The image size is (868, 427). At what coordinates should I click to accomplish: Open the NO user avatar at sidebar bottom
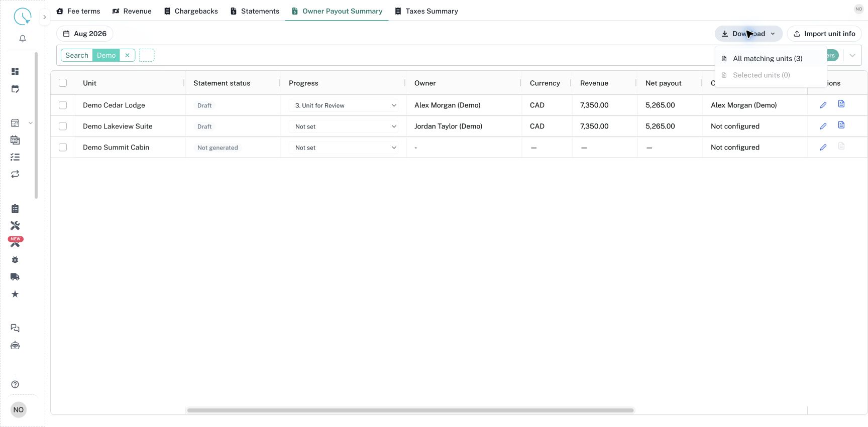pyautogui.click(x=19, y=410)
